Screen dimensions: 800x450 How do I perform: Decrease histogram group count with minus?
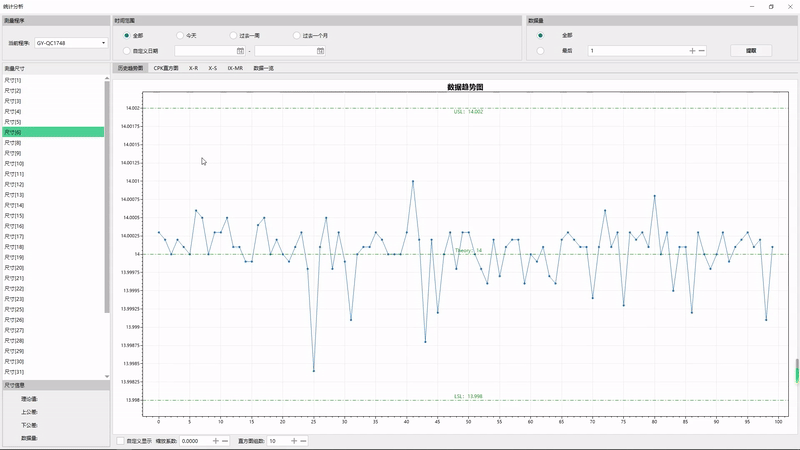[303, 441]
